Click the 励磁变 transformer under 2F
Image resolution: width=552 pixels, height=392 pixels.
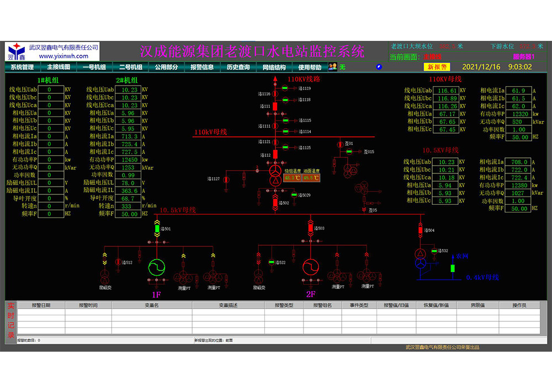click(259, 277)
